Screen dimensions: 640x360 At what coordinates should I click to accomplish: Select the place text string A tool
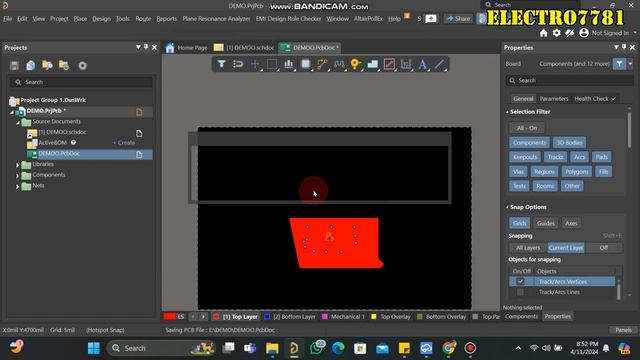pos(423,64)
